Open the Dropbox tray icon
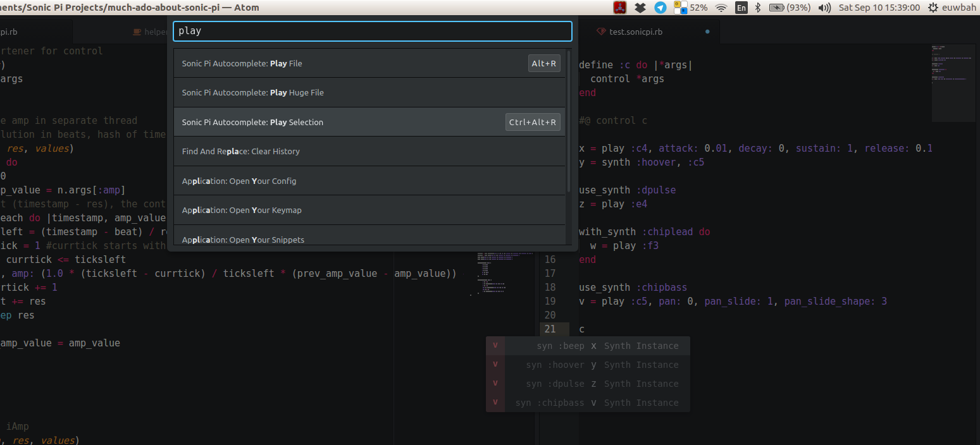The width and height of the screenshot is (980, 445). [640, 8]
